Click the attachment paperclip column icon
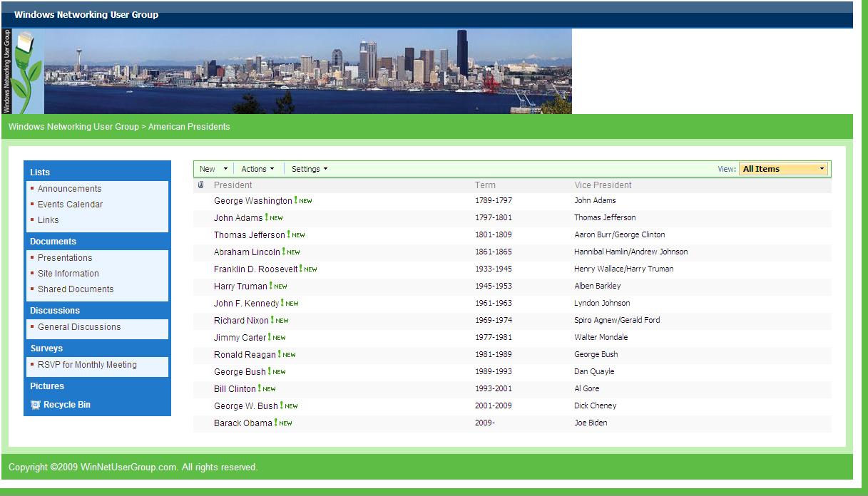Viewport: 868px width, 496px height. point(201,185)
